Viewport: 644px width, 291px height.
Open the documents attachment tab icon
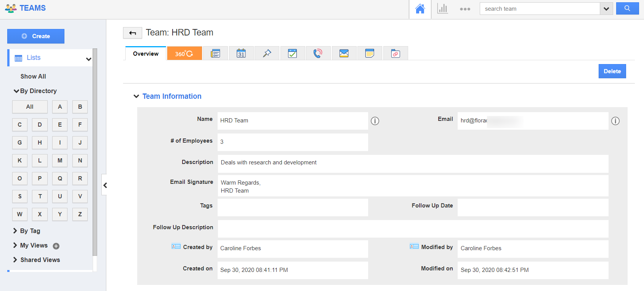point(396,53)
